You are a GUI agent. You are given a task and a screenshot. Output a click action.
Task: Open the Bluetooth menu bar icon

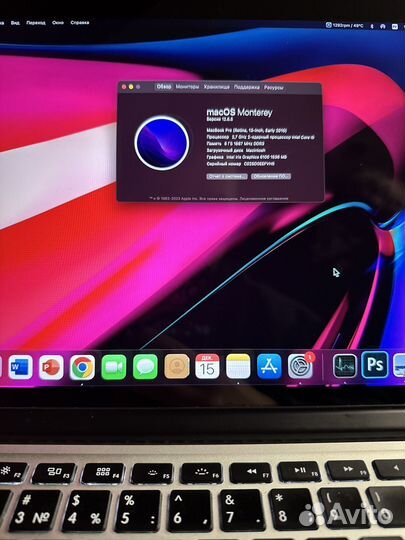click(x=372, y=26)
